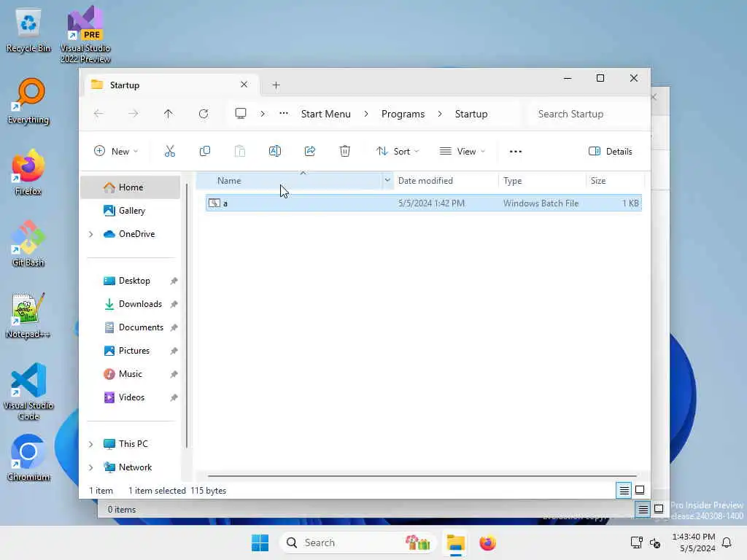Toggle the Details pane
The image size is (747, 560).
611,152
